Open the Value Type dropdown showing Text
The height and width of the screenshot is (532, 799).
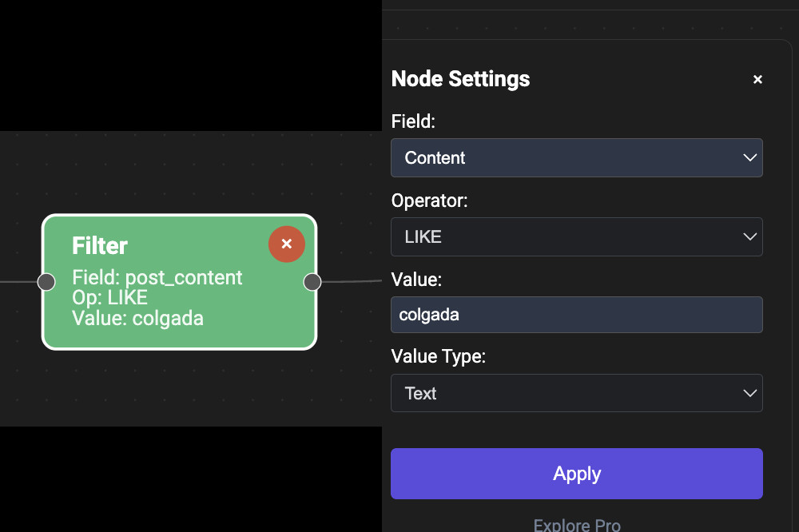(576, 393)
